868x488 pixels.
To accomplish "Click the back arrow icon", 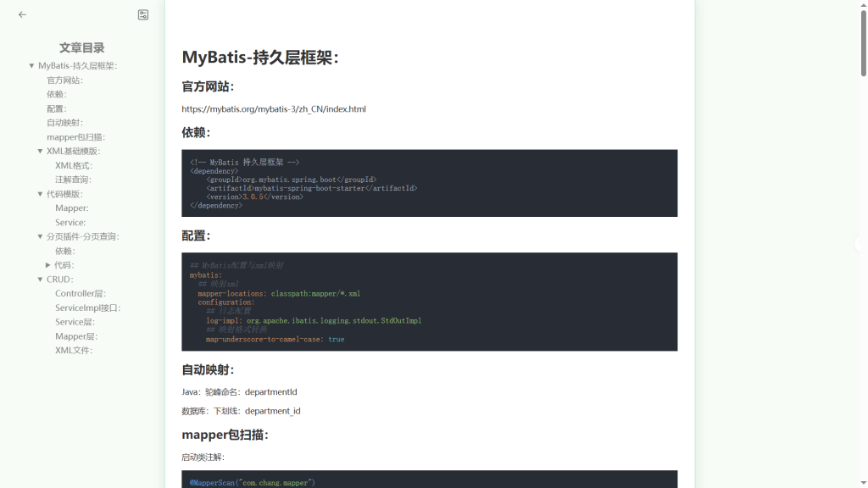I will coord(22,14).
